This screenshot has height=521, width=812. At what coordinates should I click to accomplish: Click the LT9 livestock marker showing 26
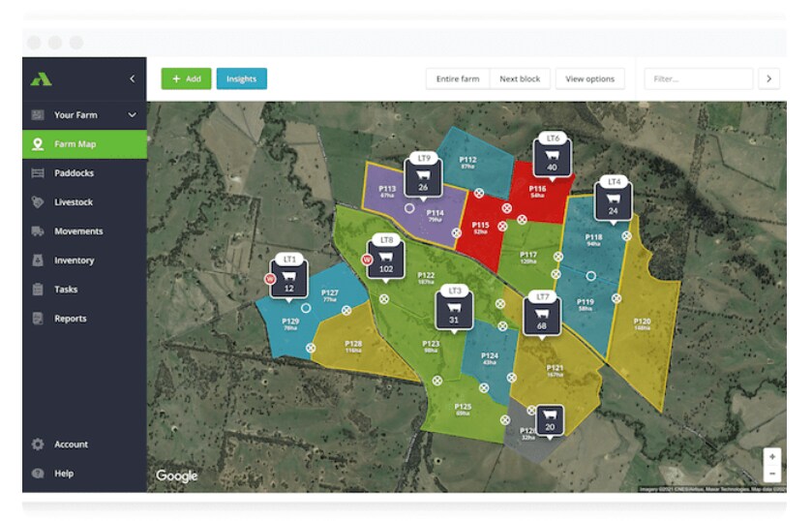(424, 175)
